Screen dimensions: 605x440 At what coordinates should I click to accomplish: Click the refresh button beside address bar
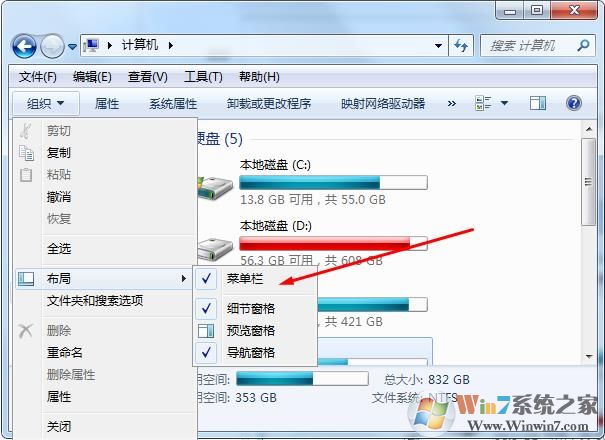click(x=461, y=46)
